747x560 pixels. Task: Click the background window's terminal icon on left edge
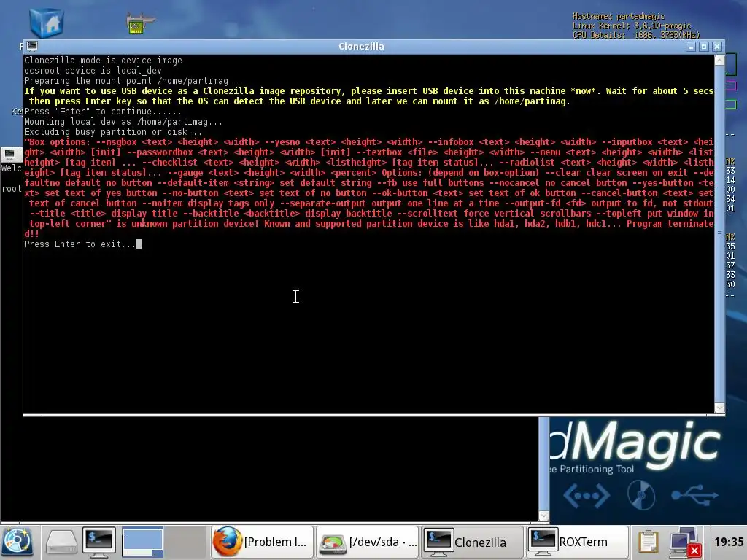[x=9, y=153]
